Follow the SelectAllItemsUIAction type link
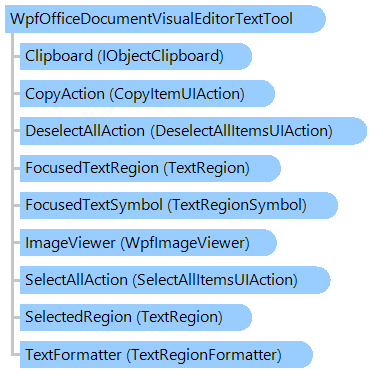Image resolution: width=385 pixels, height=372 pixels. pos(215,280)
